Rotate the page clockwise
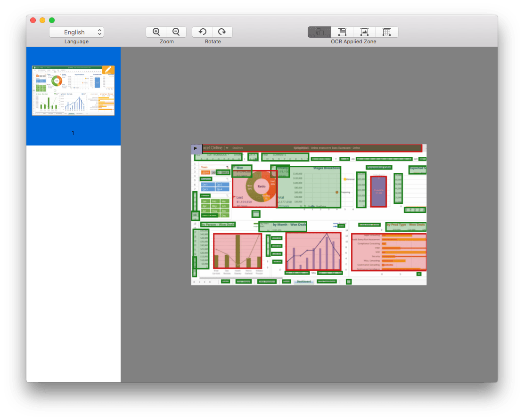 (x=222, y=32)
